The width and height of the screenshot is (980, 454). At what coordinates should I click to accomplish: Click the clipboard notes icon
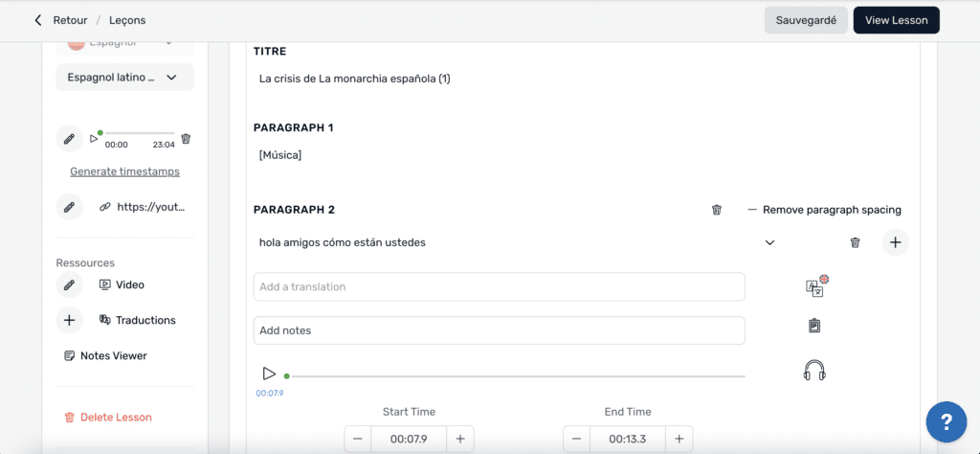pyautogui.click(x=814, y=326)
